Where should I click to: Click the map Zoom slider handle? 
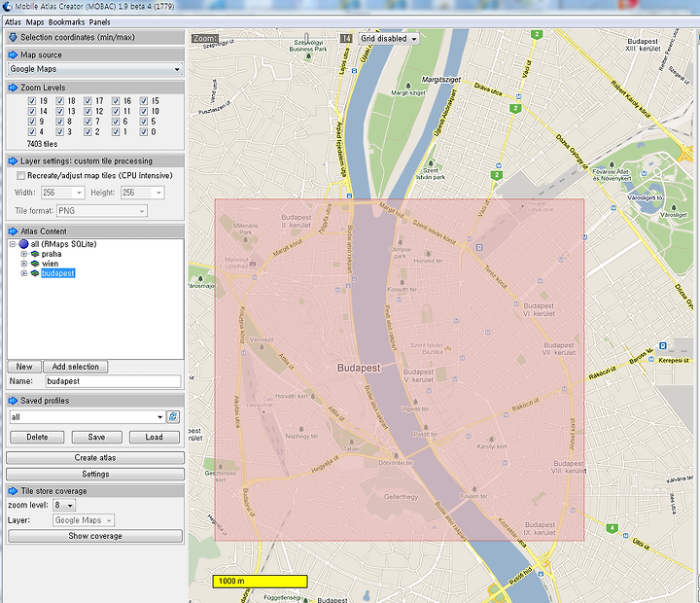(x=306, y=38)
